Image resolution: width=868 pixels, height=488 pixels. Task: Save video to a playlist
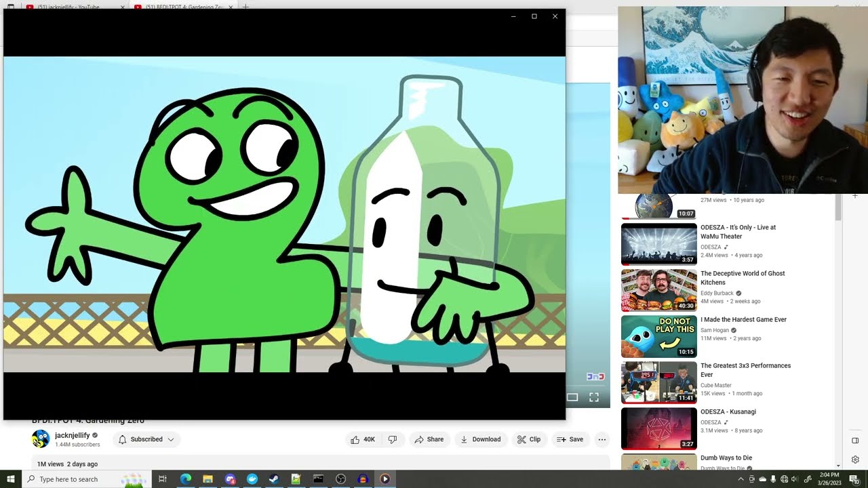point(570,439)
